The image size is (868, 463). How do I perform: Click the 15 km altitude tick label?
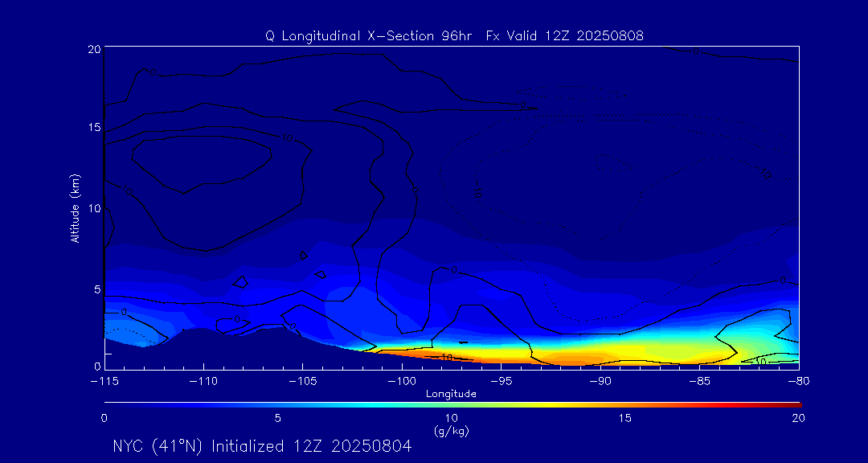pos(92,128)
